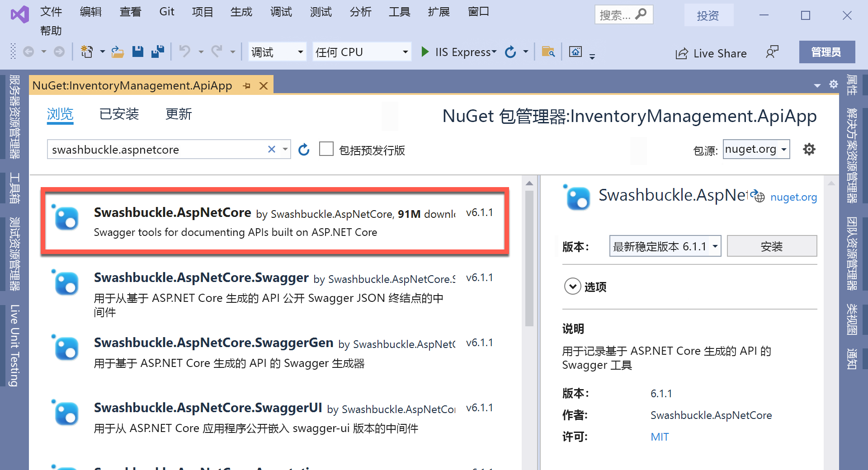Click the navigate backward arrow icon
The image size is (868, 470).
28,52
